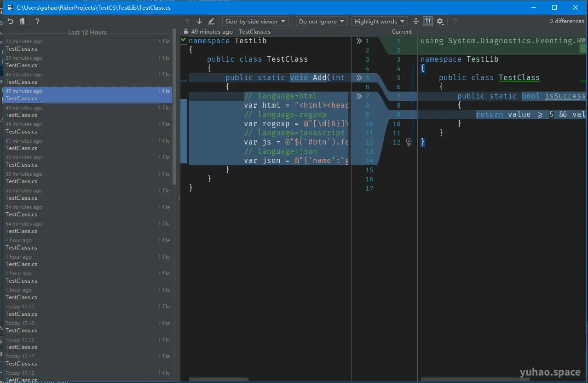Screen dimensions: 588x383
Task: Click the revert revision arrow icon
Action: tap(10, 21)
